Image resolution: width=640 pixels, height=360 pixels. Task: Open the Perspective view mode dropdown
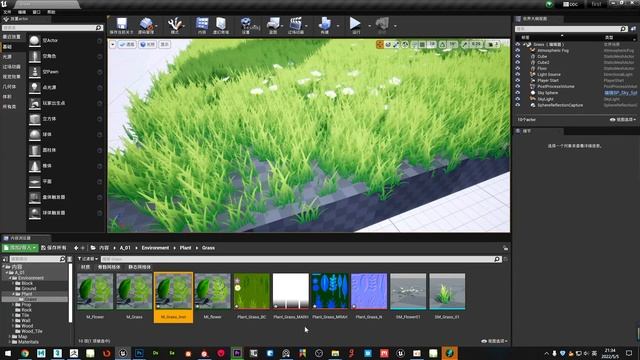tap(127, 44)
